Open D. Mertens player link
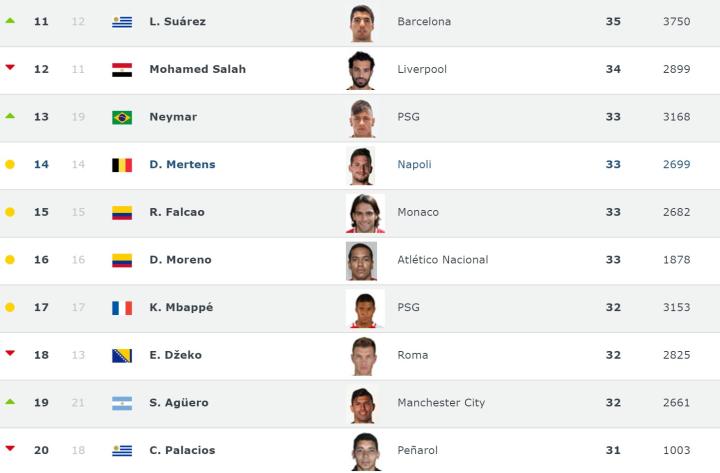Viewport: 720px width, 473px height. pyautogui.click(x=182, y=165)
